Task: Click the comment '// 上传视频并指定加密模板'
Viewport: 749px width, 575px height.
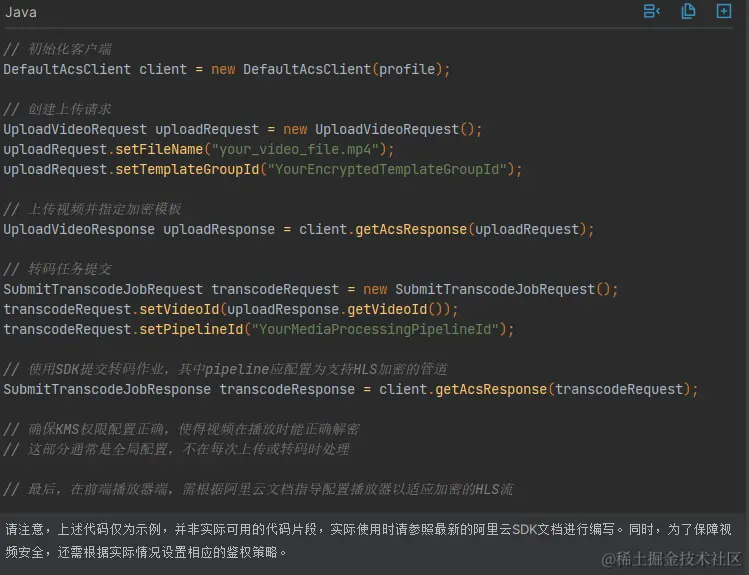Action: tap(92, 209)
